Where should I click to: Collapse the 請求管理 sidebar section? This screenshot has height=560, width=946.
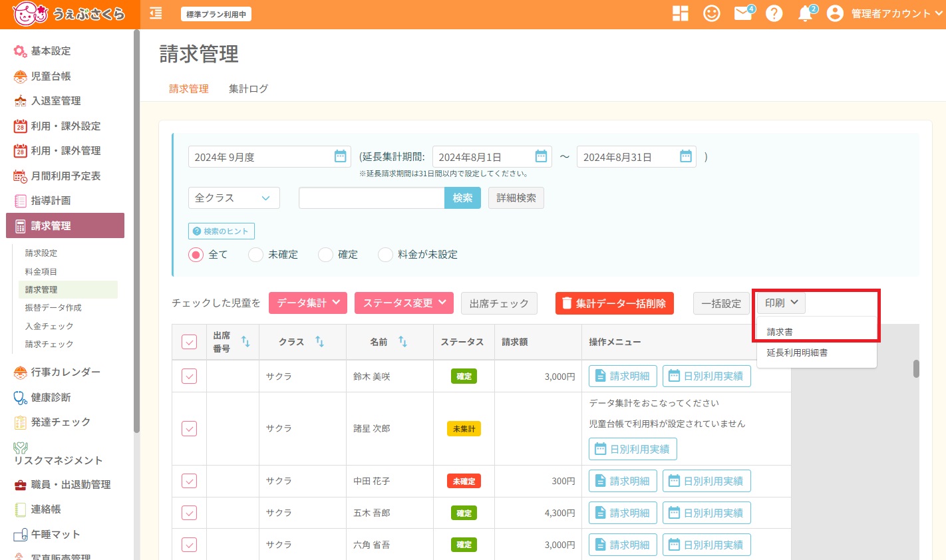tap(65, 225)
